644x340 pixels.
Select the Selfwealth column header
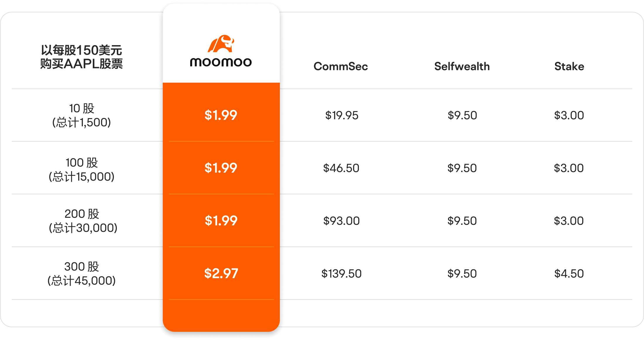point(462,67)
